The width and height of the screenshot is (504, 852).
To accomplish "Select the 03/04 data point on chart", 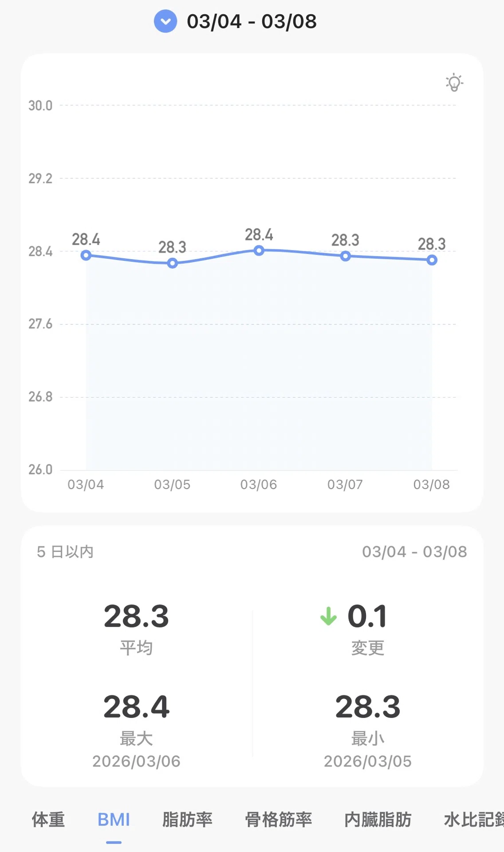I will pos(86,255).
